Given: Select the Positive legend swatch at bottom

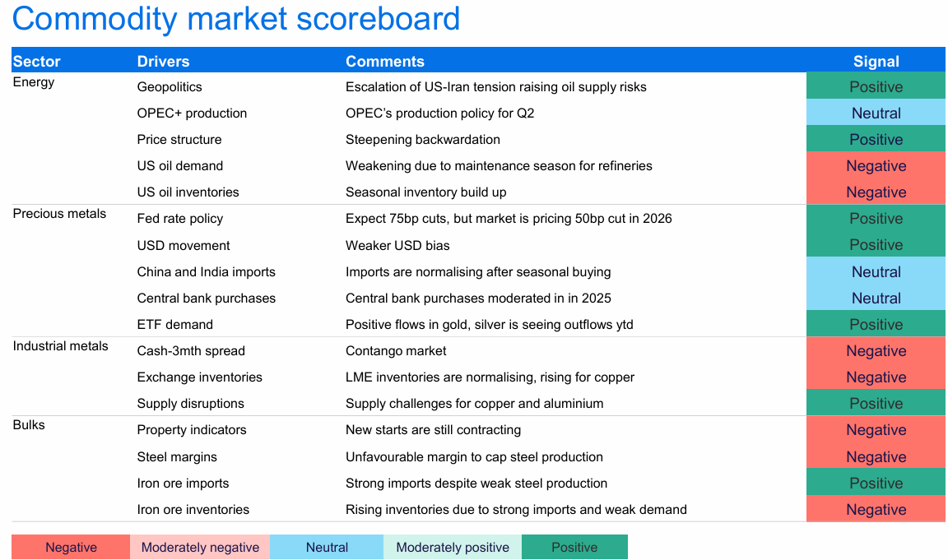Looking at the screenshot, I should pyautogui.click(x=574, y=548).
